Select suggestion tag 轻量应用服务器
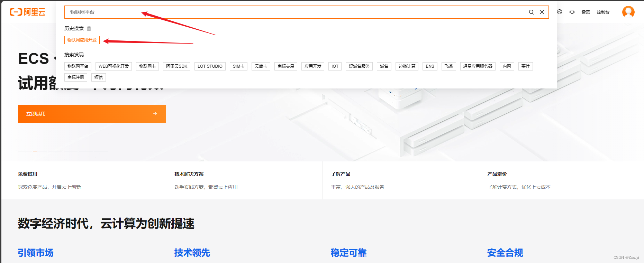Viewport: 644px width, 263px height. 478,66
